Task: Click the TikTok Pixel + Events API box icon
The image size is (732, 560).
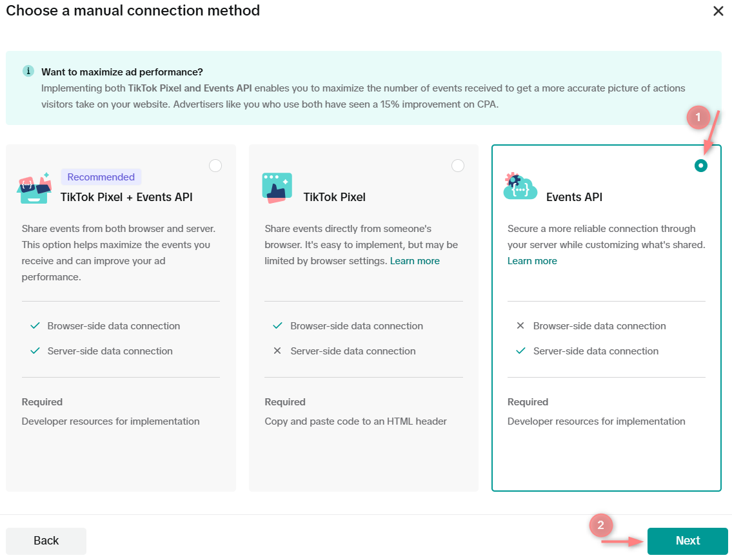Action: click(x=34, y=188)
